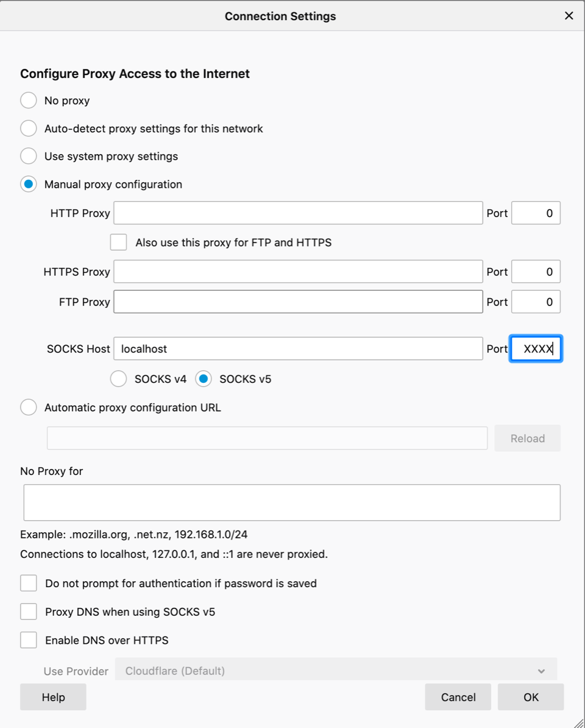Viewport: 585px width, 728px height.
Task: Close the Connection Settings dialog
Action: [x=569, y=16]
